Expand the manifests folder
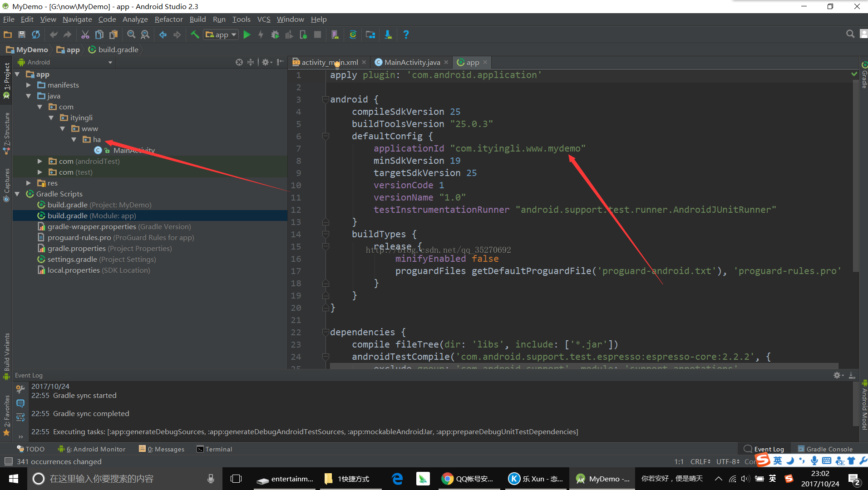Image resolution: width=868 pixels, height=490 pixels. [29, 85]
